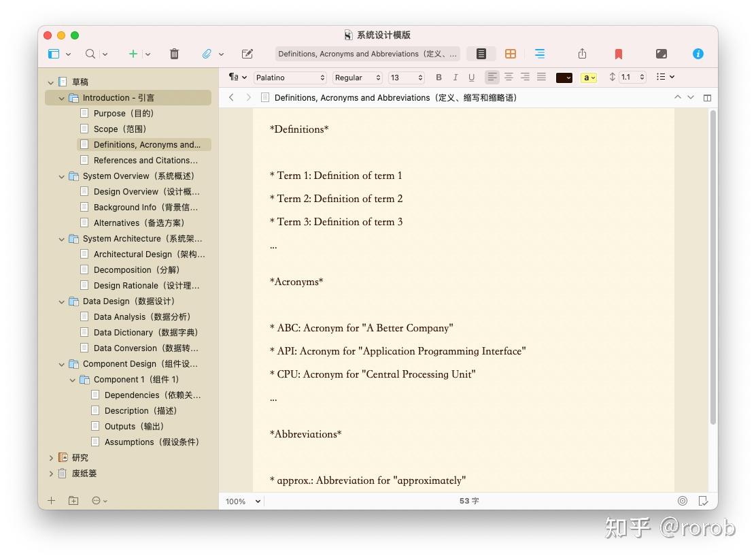This screenshot has width=756, height=560.
Task: Toggle Underline formatting button
Action: (471, 78)
